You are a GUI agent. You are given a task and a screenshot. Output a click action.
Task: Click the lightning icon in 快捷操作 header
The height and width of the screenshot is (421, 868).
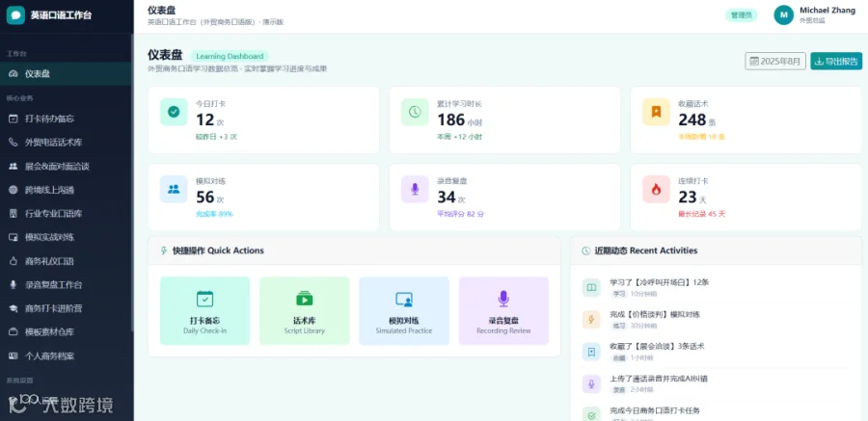click(163, 250)
